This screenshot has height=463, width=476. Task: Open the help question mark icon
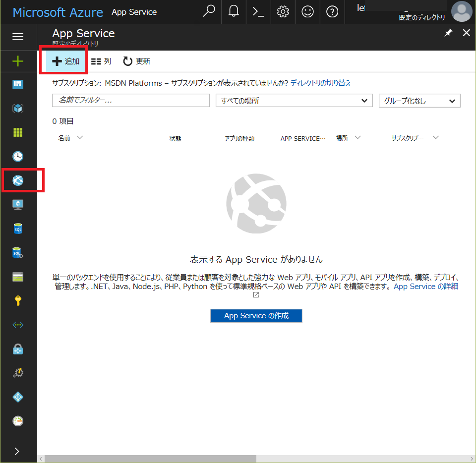[332, 11]
